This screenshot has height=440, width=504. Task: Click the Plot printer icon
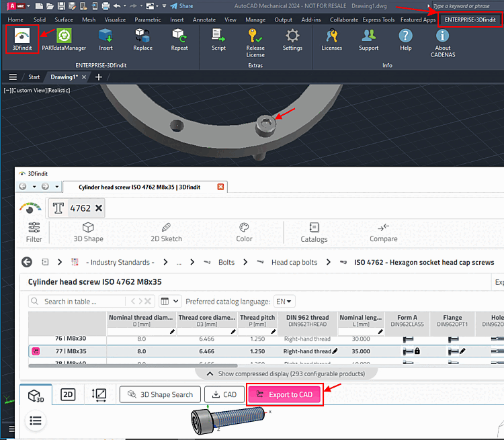pyautogui.click(x=106, y=6)
